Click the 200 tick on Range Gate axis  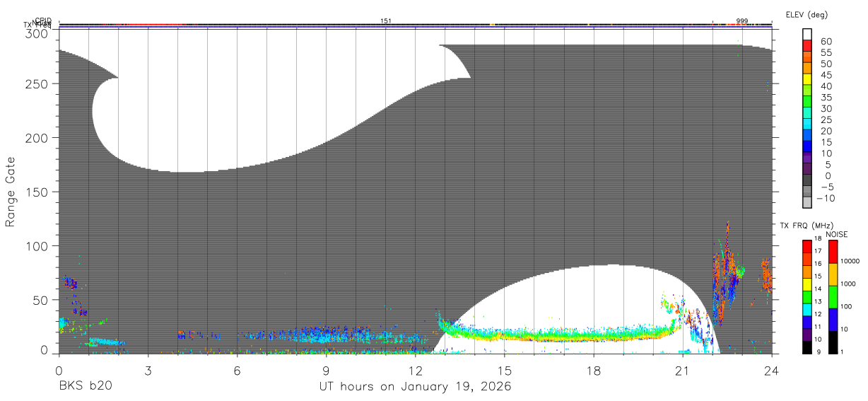coord(38,138)
